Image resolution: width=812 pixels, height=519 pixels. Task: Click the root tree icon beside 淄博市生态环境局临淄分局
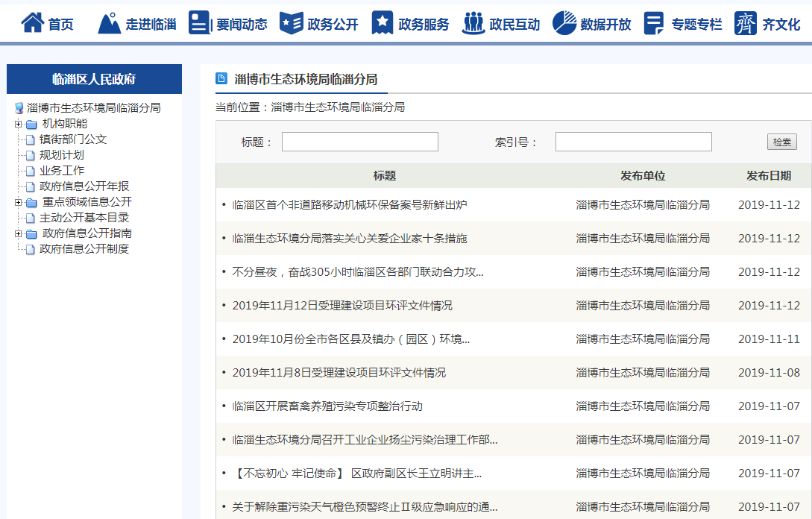click(19, 107)
